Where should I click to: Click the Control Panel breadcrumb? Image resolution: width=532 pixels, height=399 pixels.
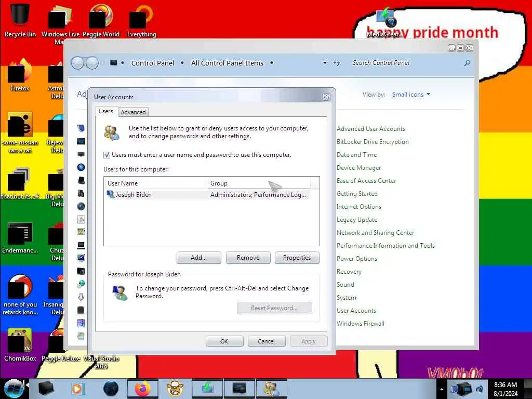(152, 63)
